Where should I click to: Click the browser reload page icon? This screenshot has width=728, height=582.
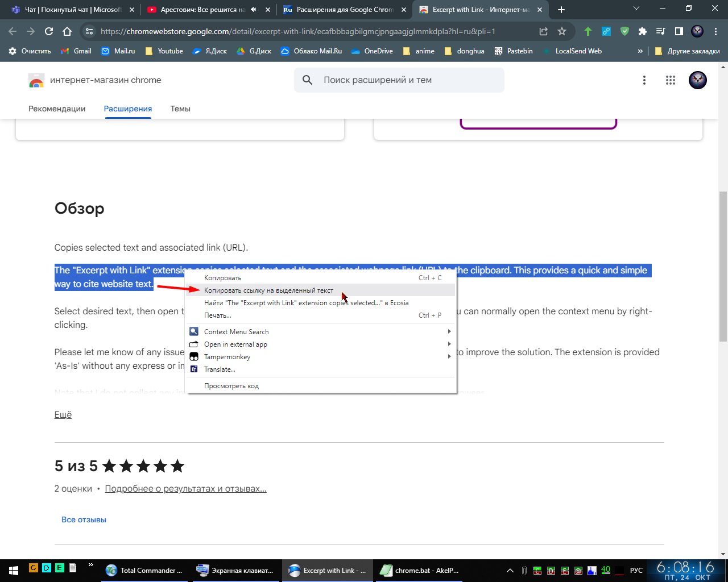click(49, 32)
